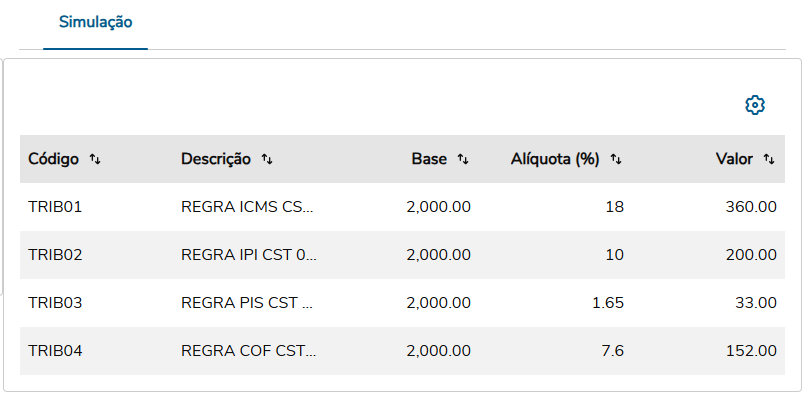Click the 7.6 alíquota cell
810x406 pixels.
point(612,351)
